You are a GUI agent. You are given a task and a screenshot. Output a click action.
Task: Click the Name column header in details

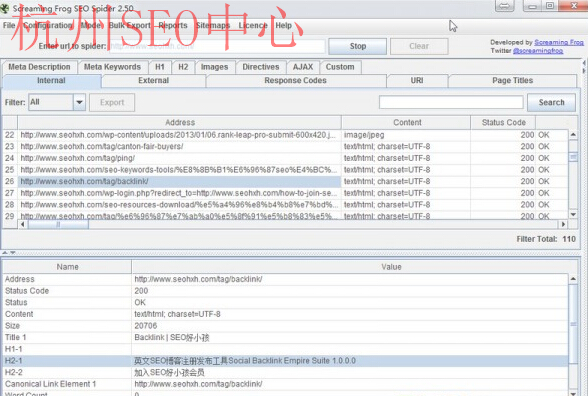click(67, 267)
